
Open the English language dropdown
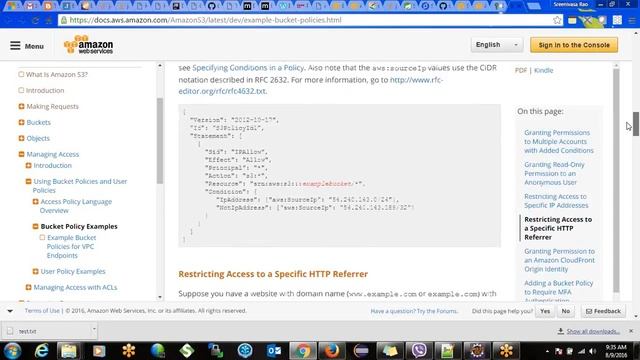click(x=496, y=44)
